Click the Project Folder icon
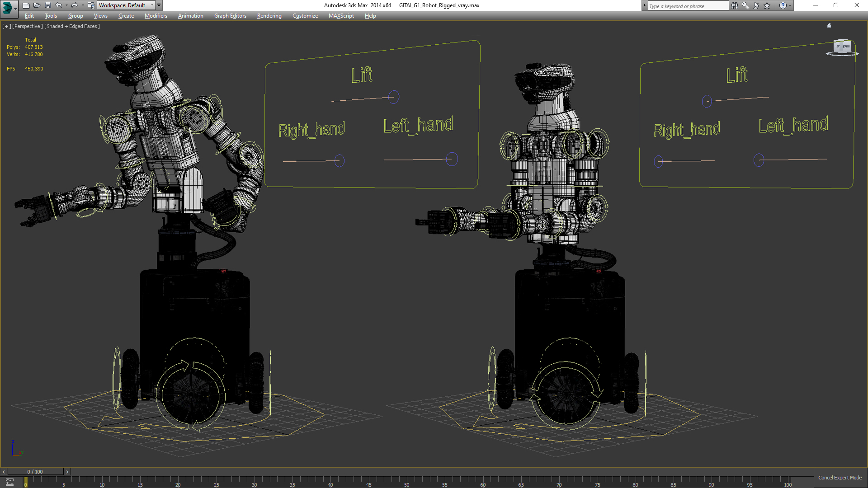 coord(91,5)
